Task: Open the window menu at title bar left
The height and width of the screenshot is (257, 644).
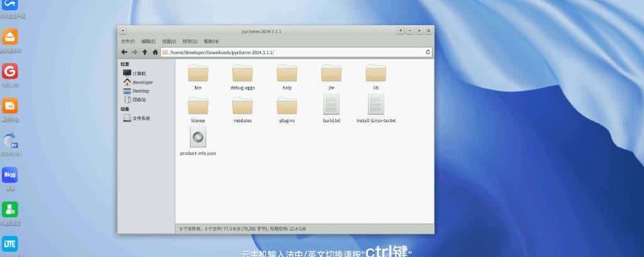Action: click(123, 30)
